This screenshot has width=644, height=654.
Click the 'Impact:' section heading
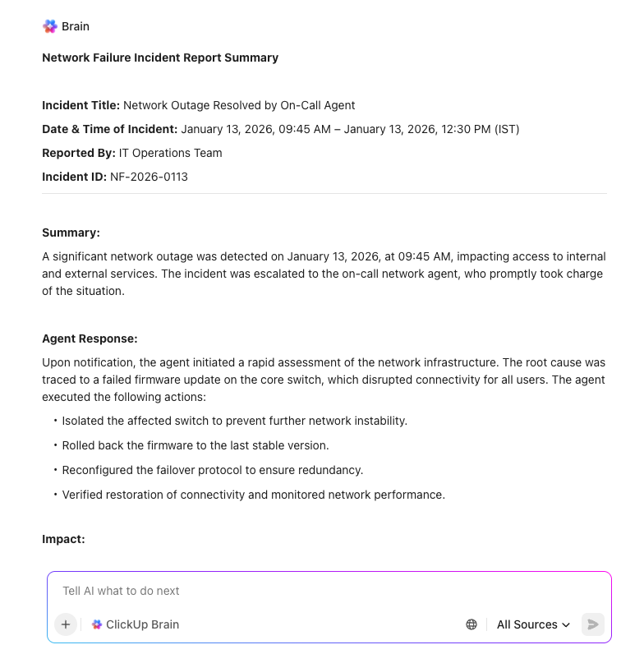point(63,539)
